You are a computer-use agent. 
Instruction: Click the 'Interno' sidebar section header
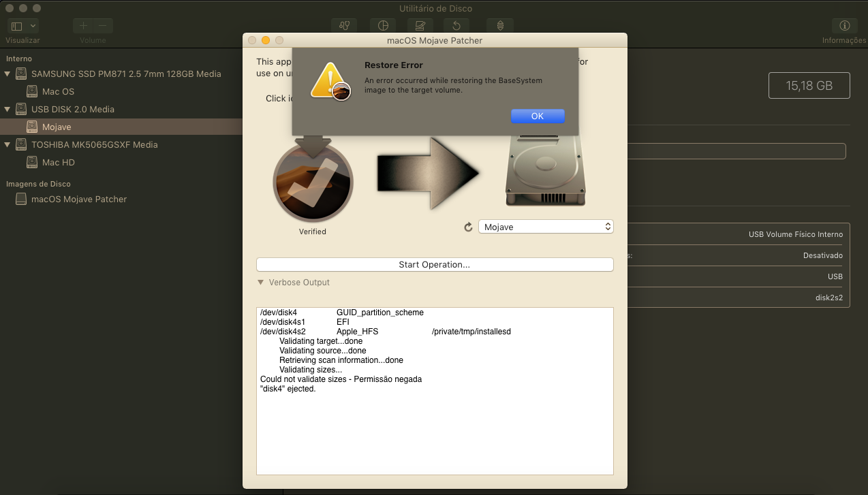pyautogui.click(x=19, y=59)
